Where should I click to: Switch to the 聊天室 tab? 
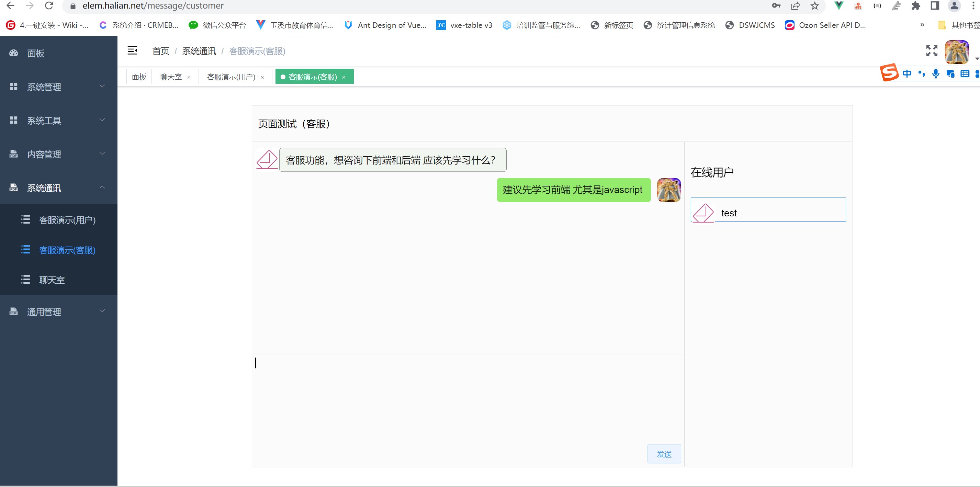tap(171, 77)
